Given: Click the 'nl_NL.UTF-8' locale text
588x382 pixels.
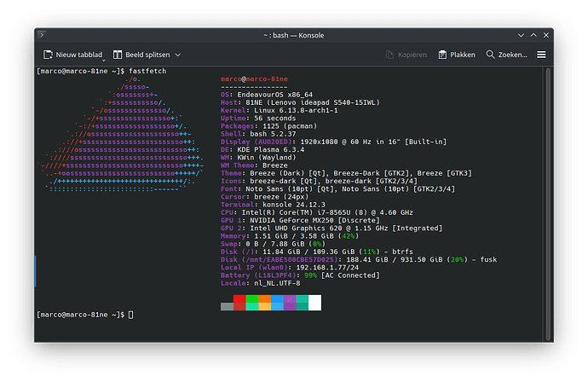Looking at the screenshot, I should point(277,283).
